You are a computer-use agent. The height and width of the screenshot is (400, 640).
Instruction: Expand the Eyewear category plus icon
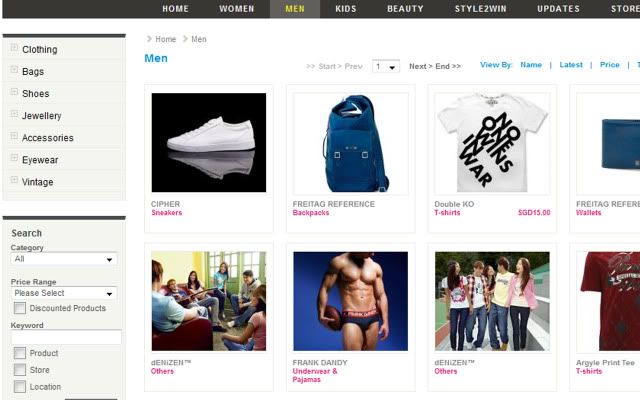14,158
